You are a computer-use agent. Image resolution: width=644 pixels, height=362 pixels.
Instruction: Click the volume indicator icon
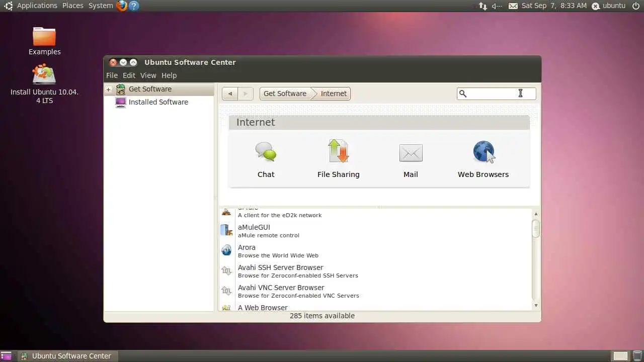[497, 6]
